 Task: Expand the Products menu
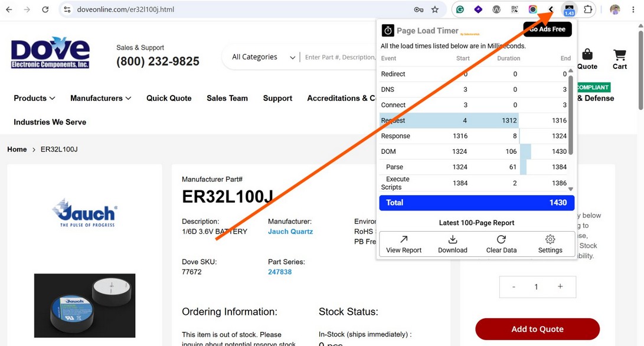34,98
